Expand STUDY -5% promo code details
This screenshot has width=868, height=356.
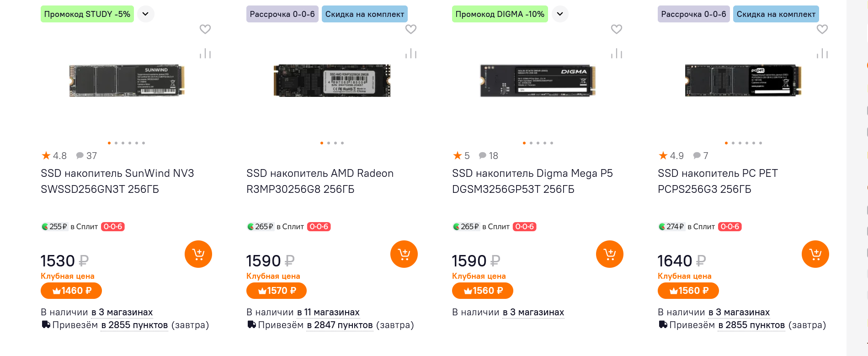(145, 14)
